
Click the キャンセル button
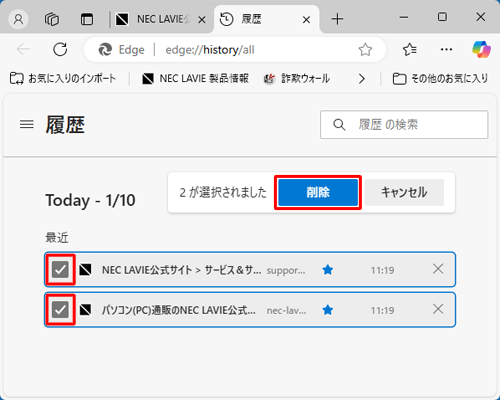404,192
